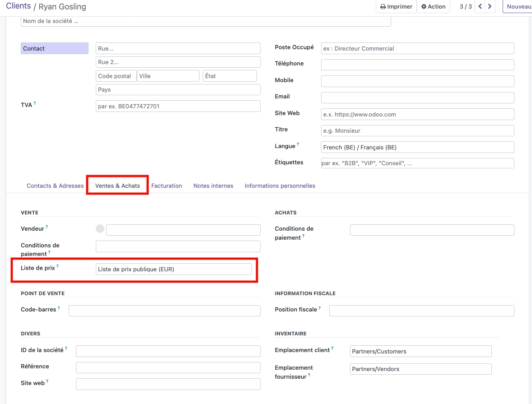Open the Notes internes tab

click(213, 186)
